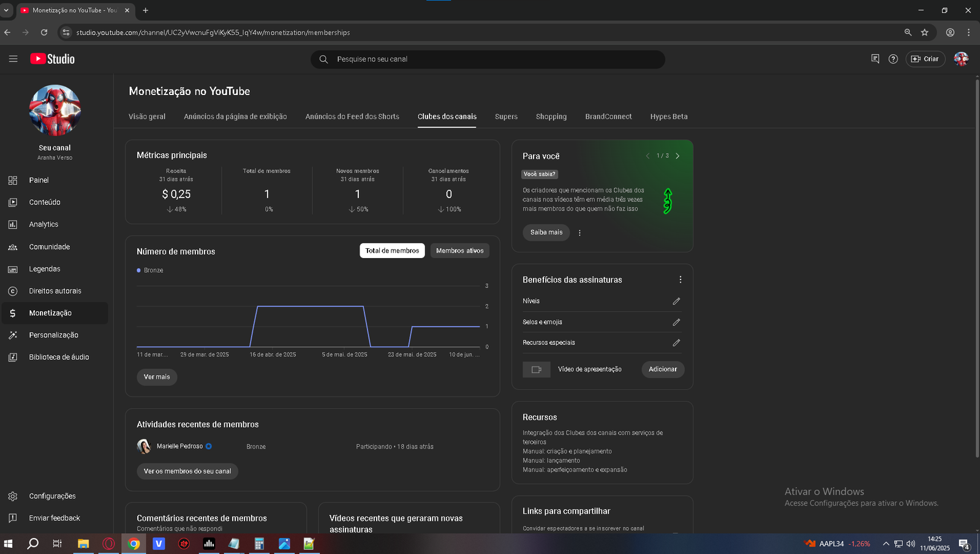Switch to BrandConnect tab
The image size is (980, 554).
608,116
